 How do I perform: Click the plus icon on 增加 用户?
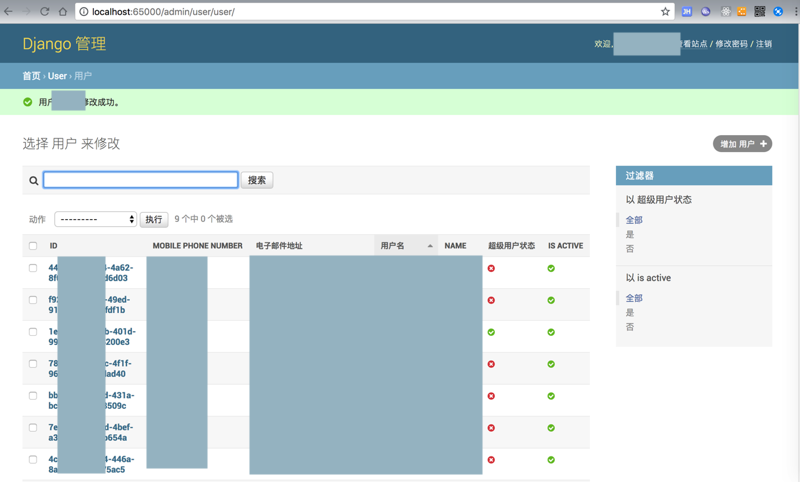click(x=763, y=144)
